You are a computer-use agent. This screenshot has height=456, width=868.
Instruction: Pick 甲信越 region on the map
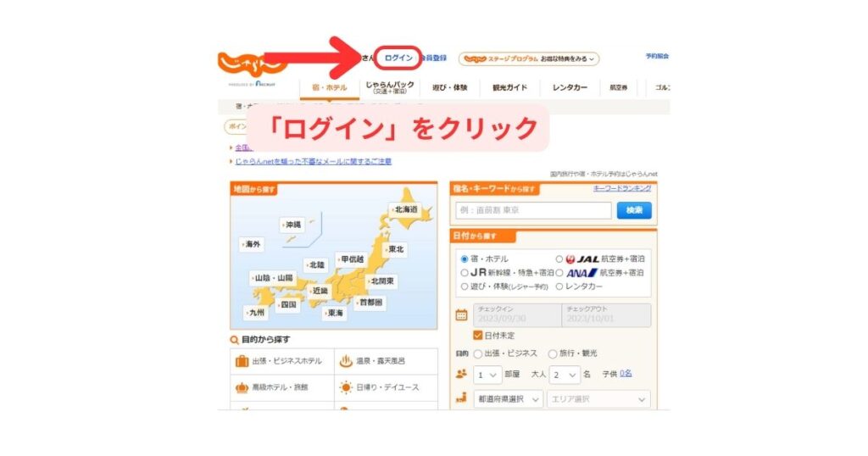[352, 259]
